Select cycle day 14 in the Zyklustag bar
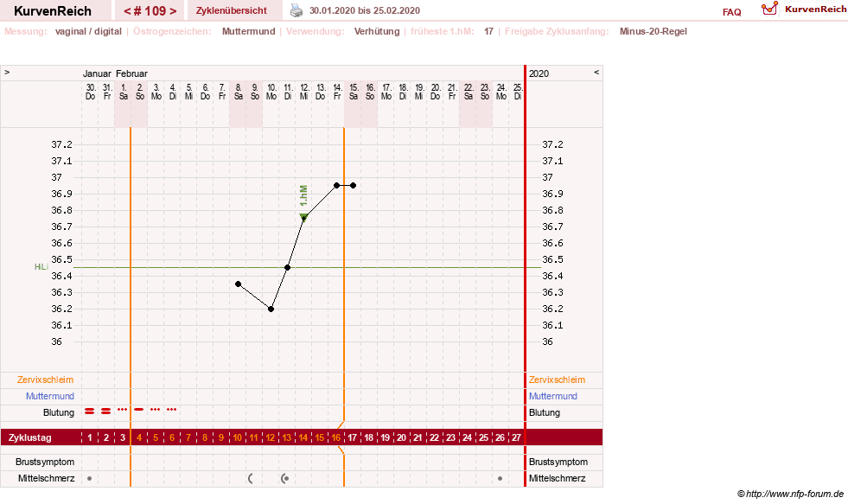The image size is (848, 504). 303,437
